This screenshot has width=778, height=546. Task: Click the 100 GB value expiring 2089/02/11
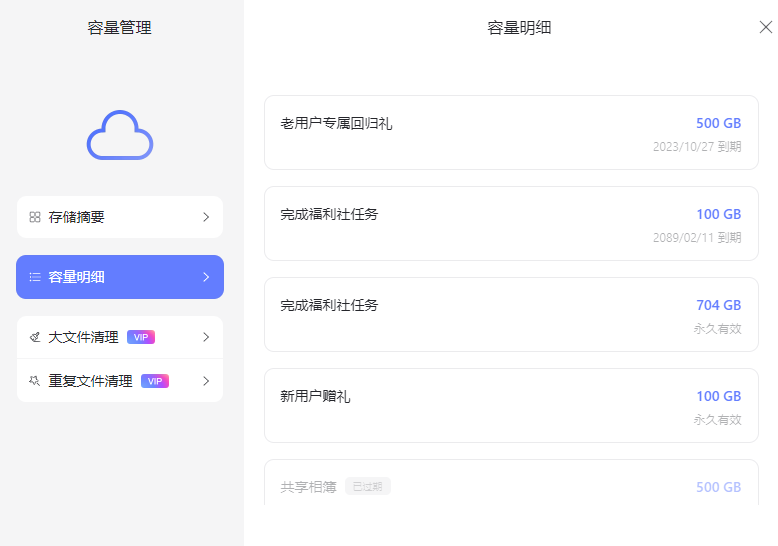[718, 214]
